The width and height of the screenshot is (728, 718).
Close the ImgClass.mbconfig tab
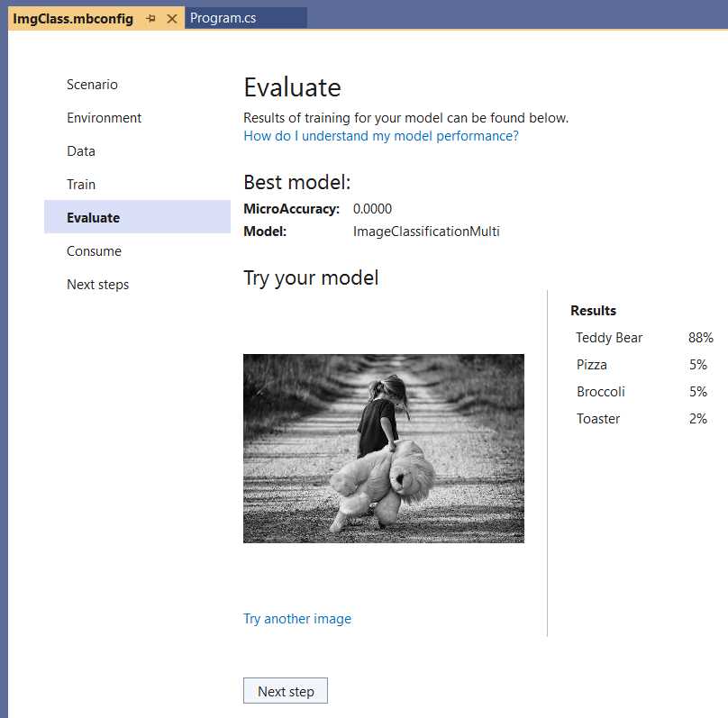point(172,19)
